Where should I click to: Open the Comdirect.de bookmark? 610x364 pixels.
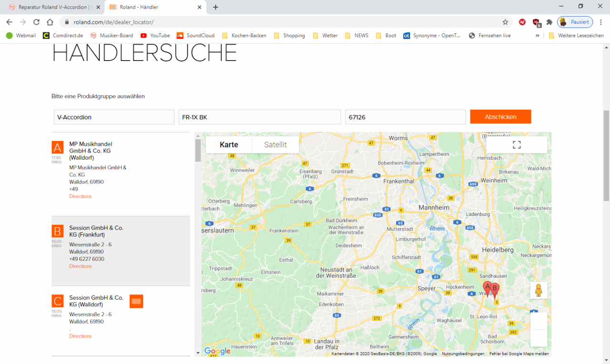63,35
